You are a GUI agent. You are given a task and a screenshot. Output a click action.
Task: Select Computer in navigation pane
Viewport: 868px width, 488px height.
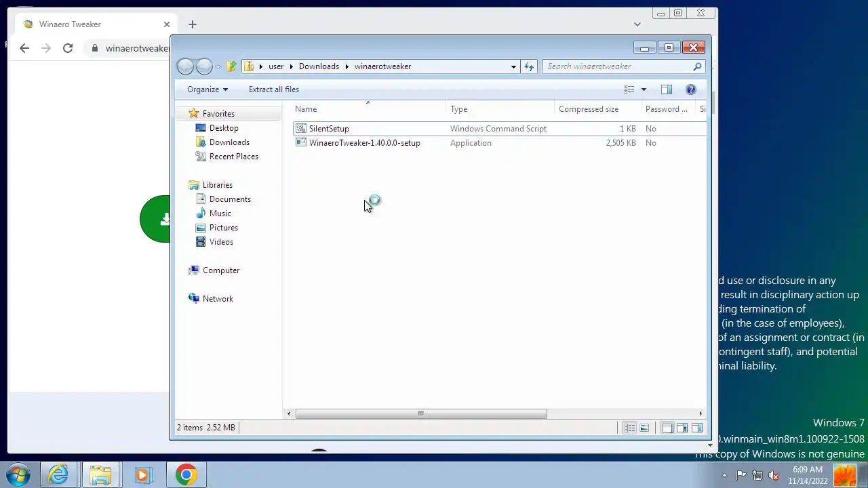click(221, 270)
